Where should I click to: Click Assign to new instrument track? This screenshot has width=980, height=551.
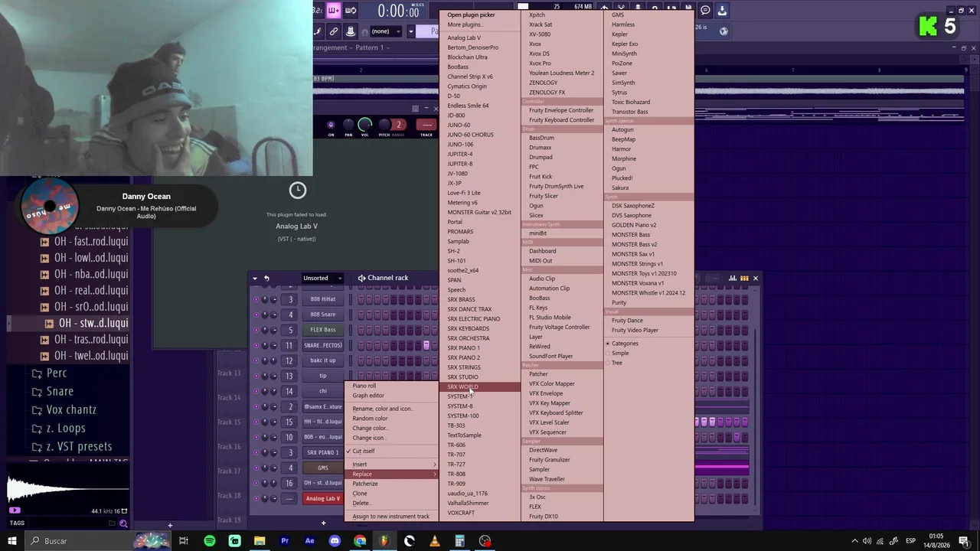point(391,517)
